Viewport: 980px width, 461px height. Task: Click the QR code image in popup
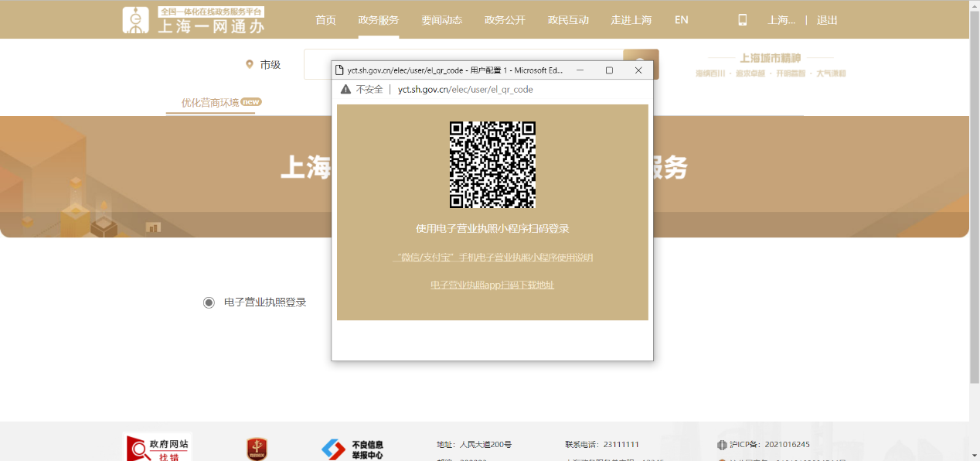[493, 165]
